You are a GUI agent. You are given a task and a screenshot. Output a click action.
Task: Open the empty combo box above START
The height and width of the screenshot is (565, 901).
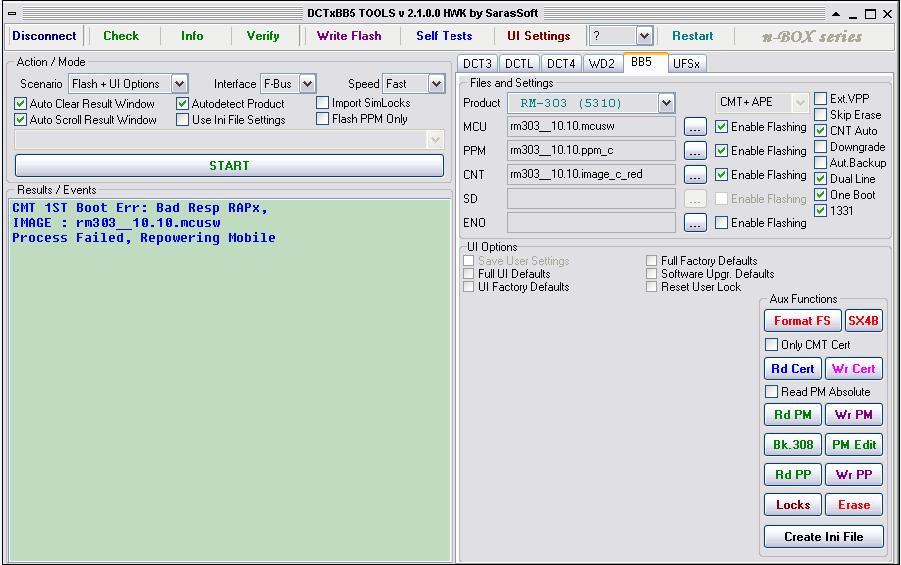(229, 139)
